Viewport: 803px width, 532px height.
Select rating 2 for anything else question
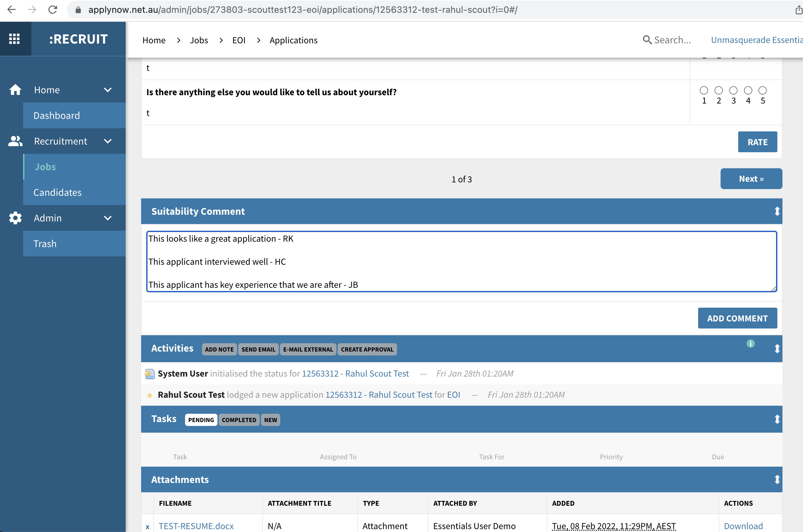718,90
